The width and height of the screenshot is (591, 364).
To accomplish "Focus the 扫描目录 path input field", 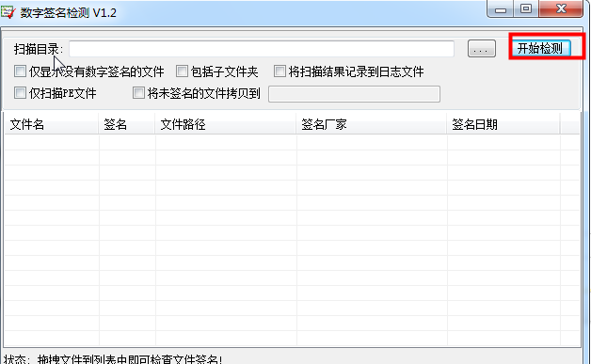I will click(x=262, y=49).
